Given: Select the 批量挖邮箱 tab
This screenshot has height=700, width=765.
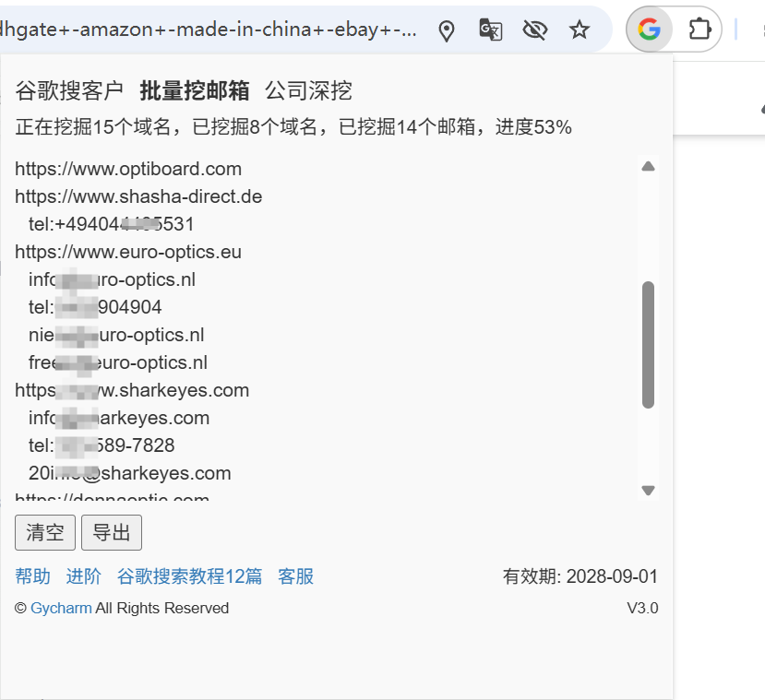Looking at the screenshot, I should tap(195, 90).
